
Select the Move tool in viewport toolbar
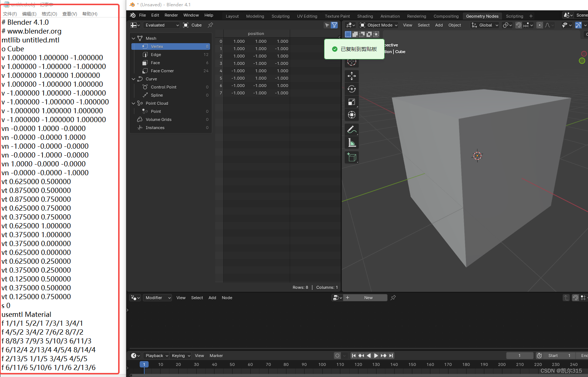click(x=352, y=76)
